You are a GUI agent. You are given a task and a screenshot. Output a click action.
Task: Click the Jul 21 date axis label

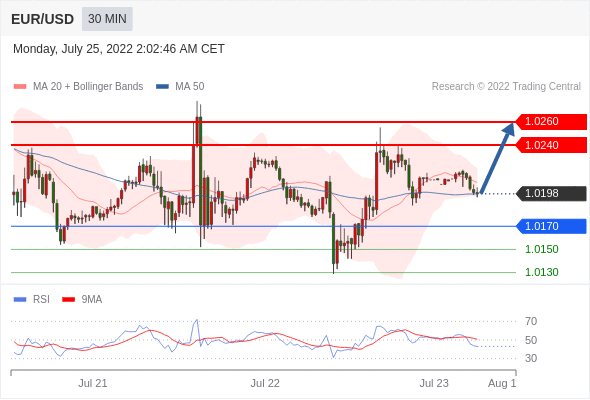93,383
